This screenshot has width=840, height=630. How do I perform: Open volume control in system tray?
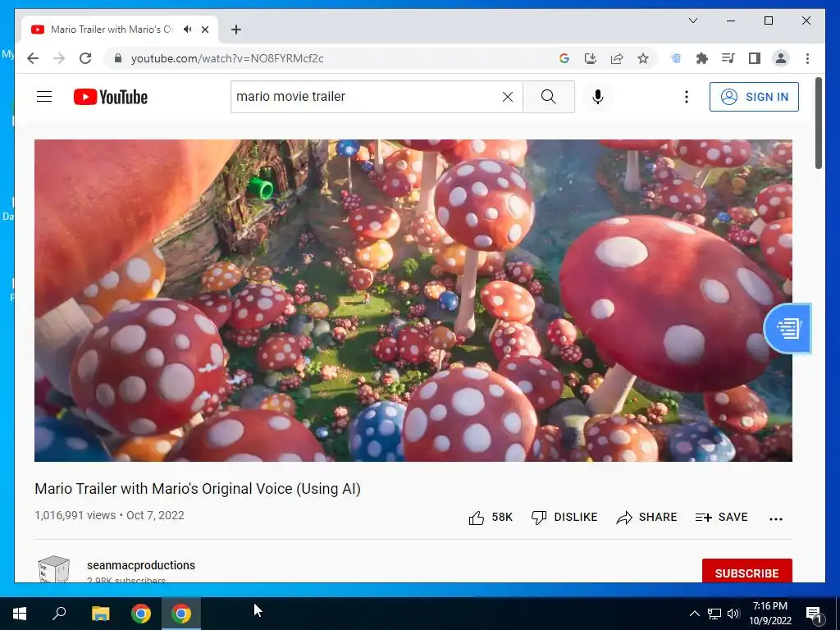(733, 614)
